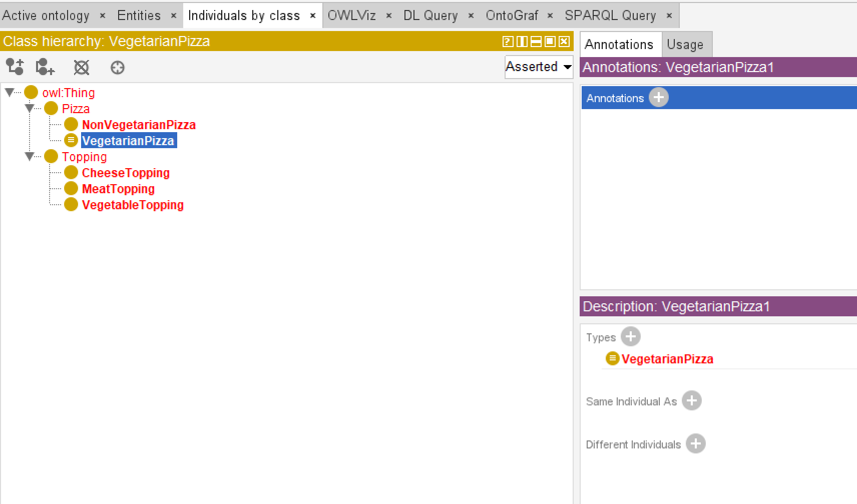Select VegetableTopping in the class tree
The image size is (857, 504).
[133, 205]
